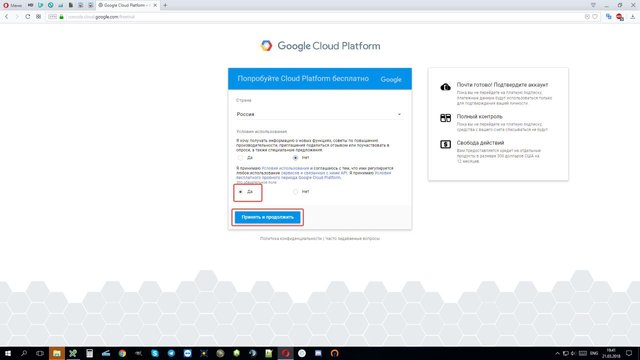Open Windows taskbar search
640x360 pixels.
pyautogui.click(x=24, y=353)
